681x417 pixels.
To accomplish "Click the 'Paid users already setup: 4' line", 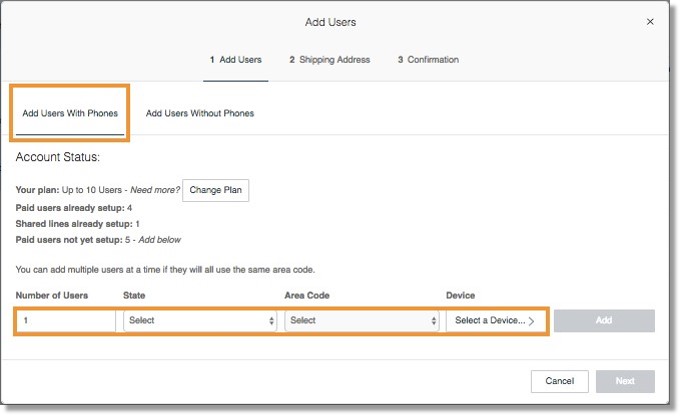I will tap(74, 208).
